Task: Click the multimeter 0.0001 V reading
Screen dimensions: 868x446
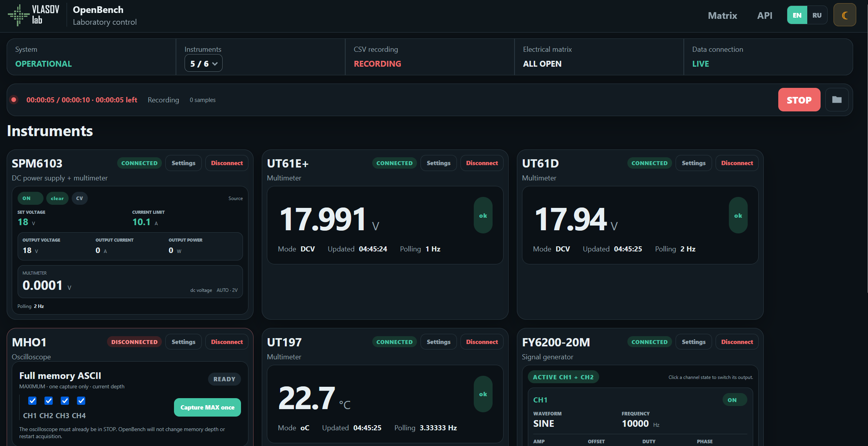Action: point(47,285)
